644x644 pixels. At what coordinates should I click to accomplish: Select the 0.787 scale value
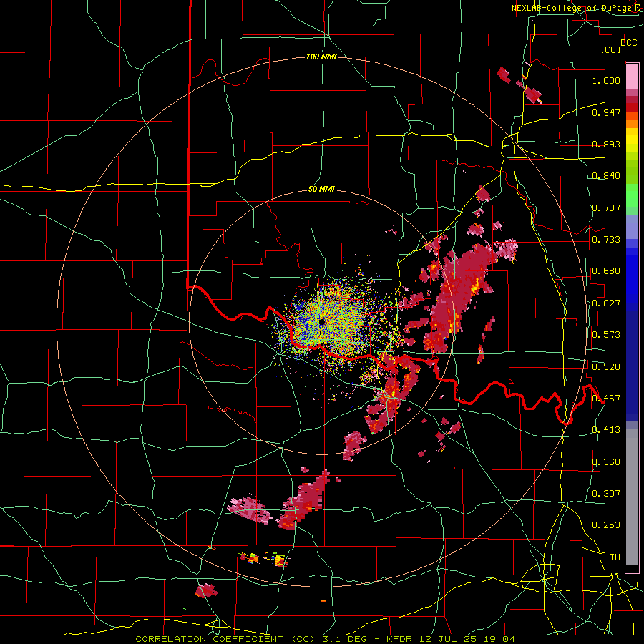point(606,208)
